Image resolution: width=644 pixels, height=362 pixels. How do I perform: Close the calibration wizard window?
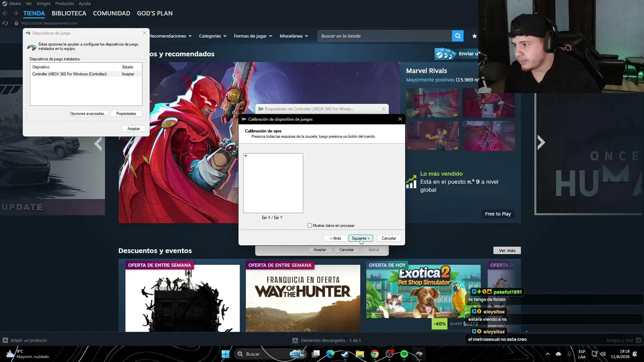point(400,119)
